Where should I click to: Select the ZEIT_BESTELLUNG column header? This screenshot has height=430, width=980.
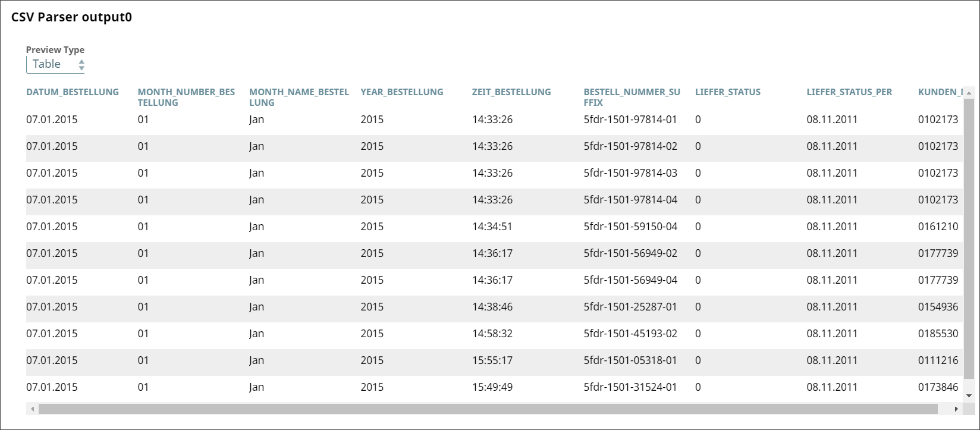tap(511, 92)
